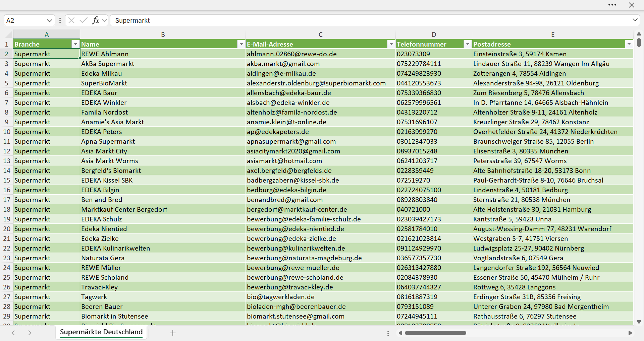Click the vertical scrollbar thumb
The height and width of the screenshot is (341, 644).
pos(639,43)
